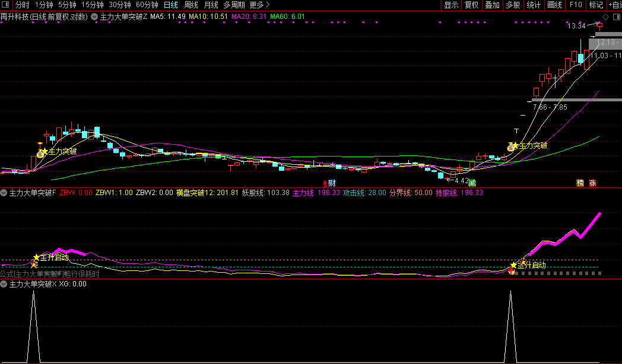Screen dimensions: 622x364
Task: Click the MA5: 11.49 value
Action: pyautogui.click(x=168, y=17)
